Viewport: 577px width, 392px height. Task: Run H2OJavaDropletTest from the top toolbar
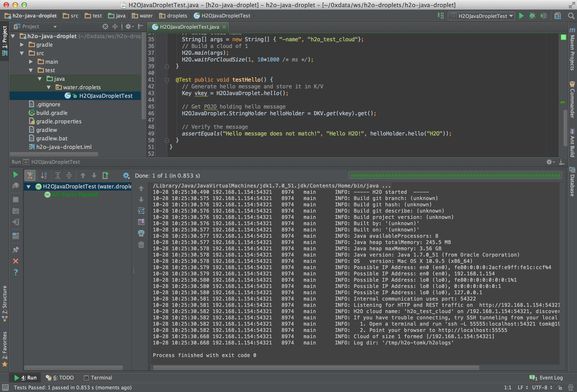[x=521, y=16]
